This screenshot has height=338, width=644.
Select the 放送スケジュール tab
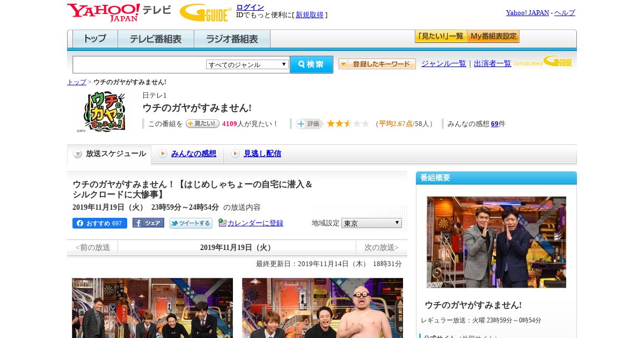click(109, 154)
